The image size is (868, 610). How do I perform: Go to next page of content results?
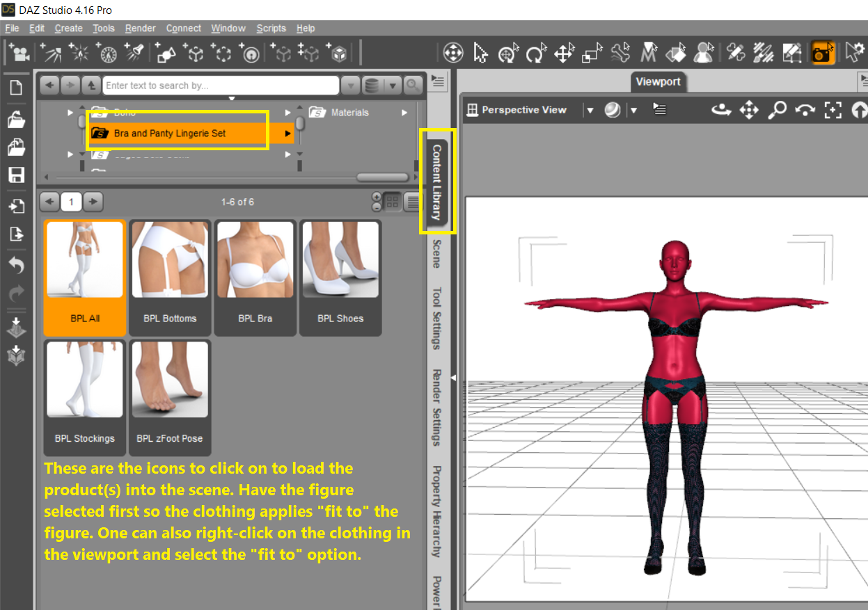pos(93,202)
